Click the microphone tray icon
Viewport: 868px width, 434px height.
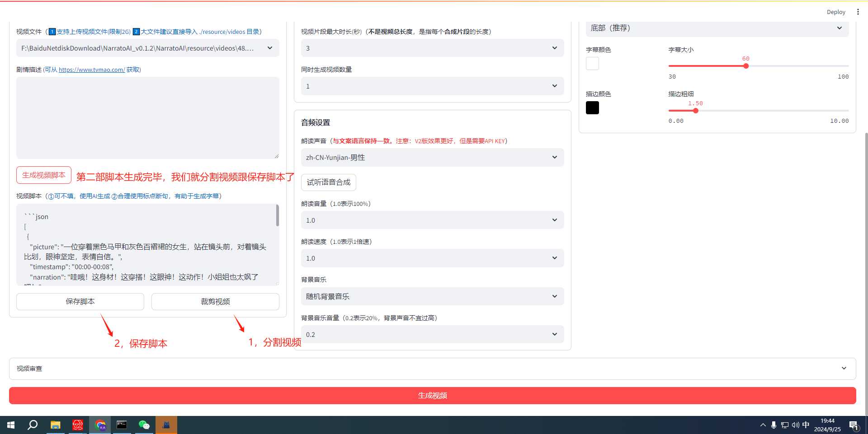[774, 425]
